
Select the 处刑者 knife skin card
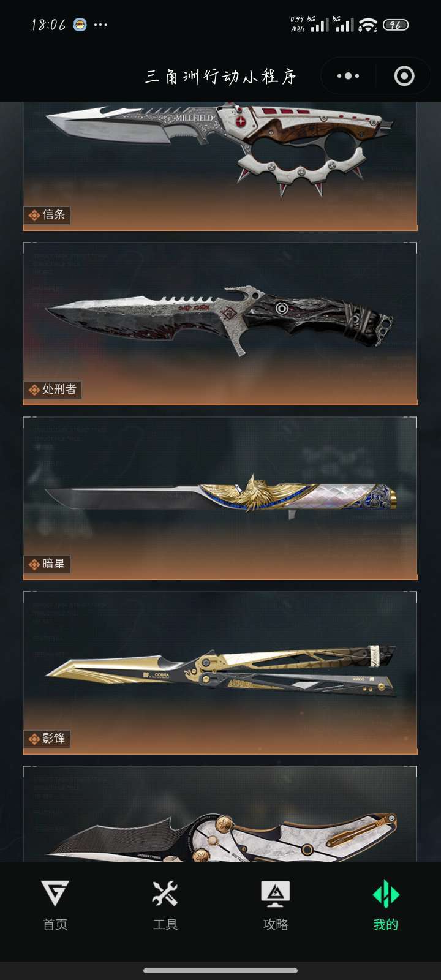[221, 323]
